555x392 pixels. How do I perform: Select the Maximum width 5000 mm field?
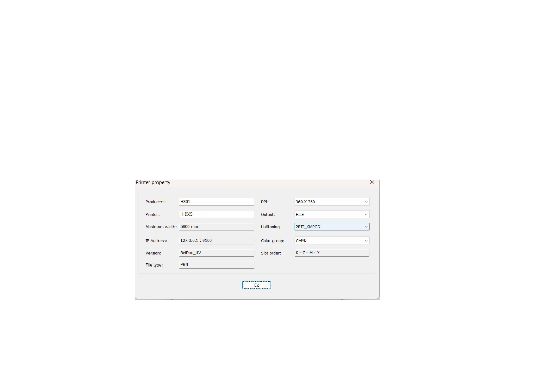[216, 227]
